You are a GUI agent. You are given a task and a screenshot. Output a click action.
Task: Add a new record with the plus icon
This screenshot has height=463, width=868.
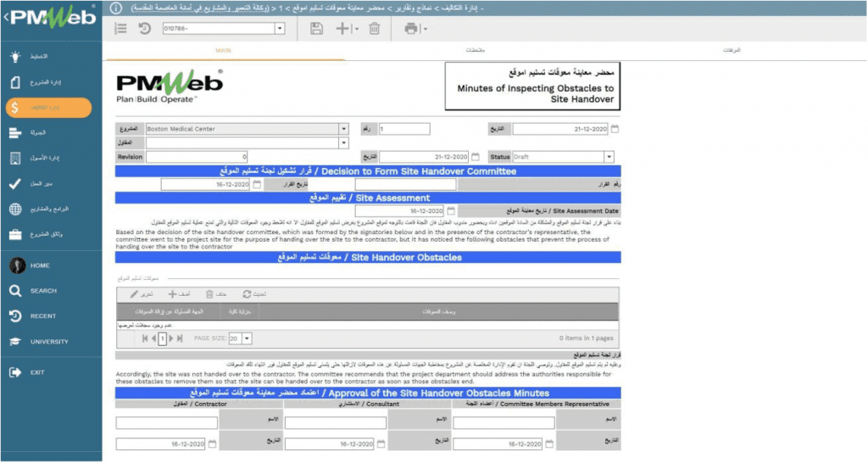tap(342, 28)
